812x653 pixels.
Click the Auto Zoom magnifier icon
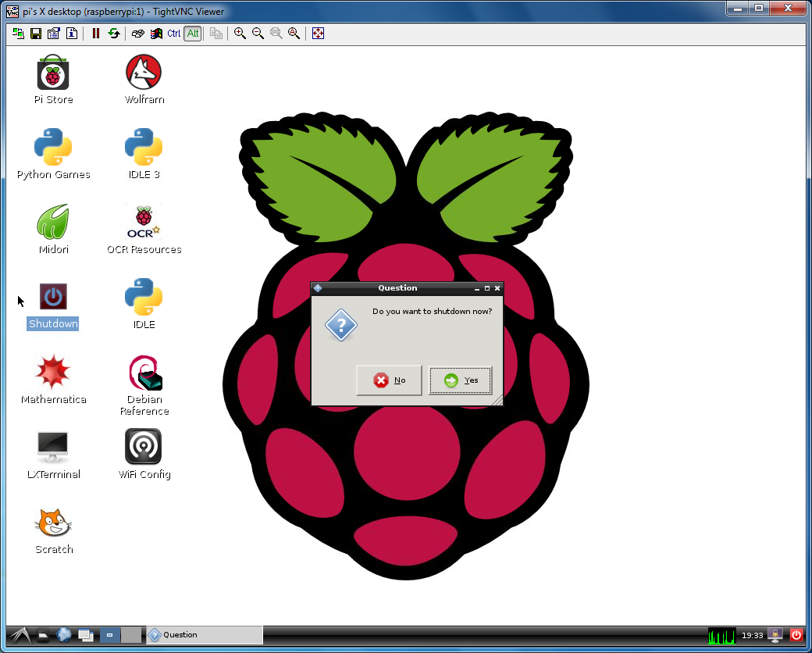(x=294, y=34)
